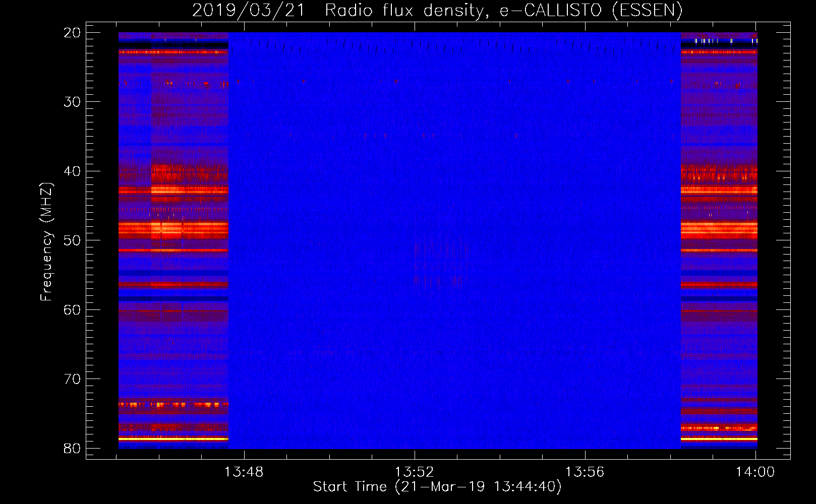Click the 20 frequency axis label
Image resolution: width=816 pixels, height=504 pixels.
tap(72, 33)
